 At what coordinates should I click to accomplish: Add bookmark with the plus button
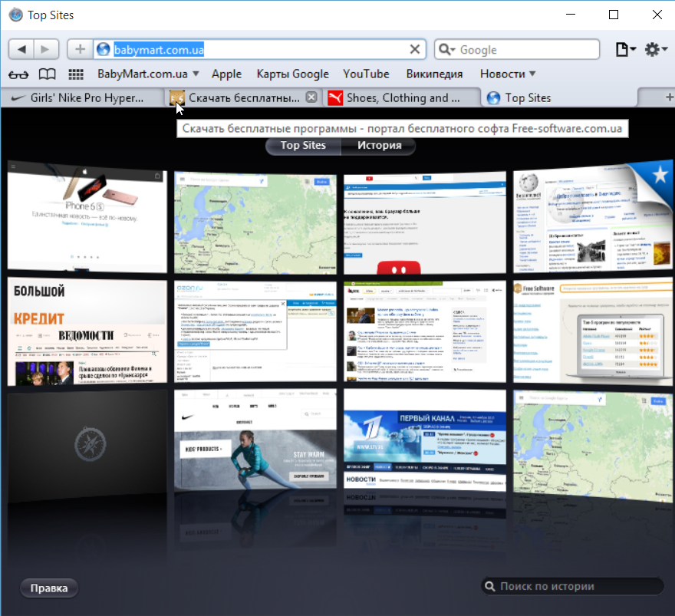80,50
